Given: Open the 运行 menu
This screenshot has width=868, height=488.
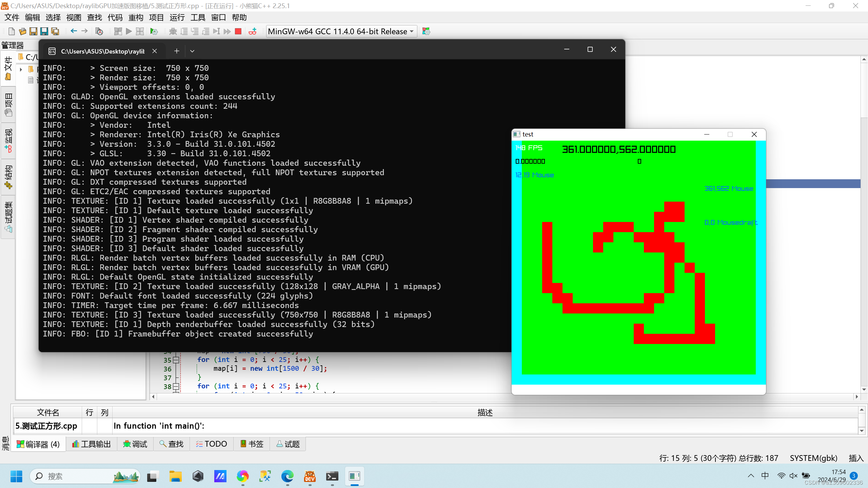Looking at the screenshot, I should pos(177,17).
